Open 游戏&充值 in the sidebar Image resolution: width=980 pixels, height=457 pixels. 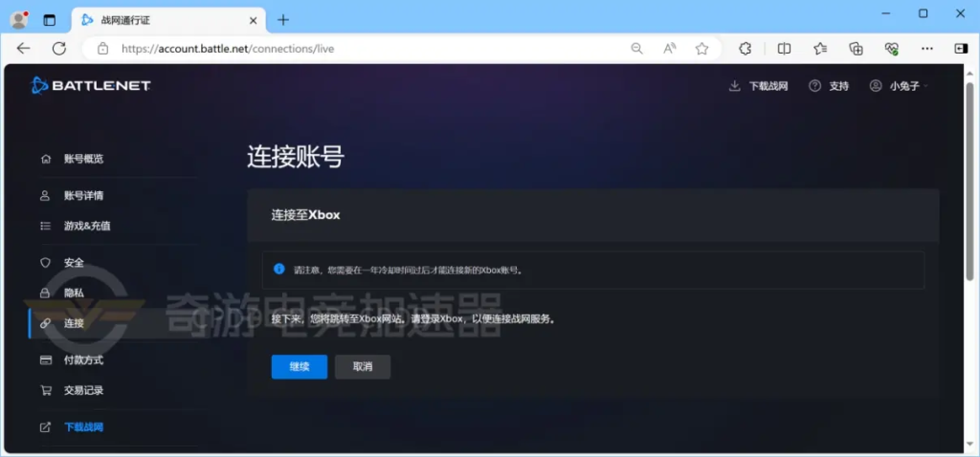coord(87,226)
